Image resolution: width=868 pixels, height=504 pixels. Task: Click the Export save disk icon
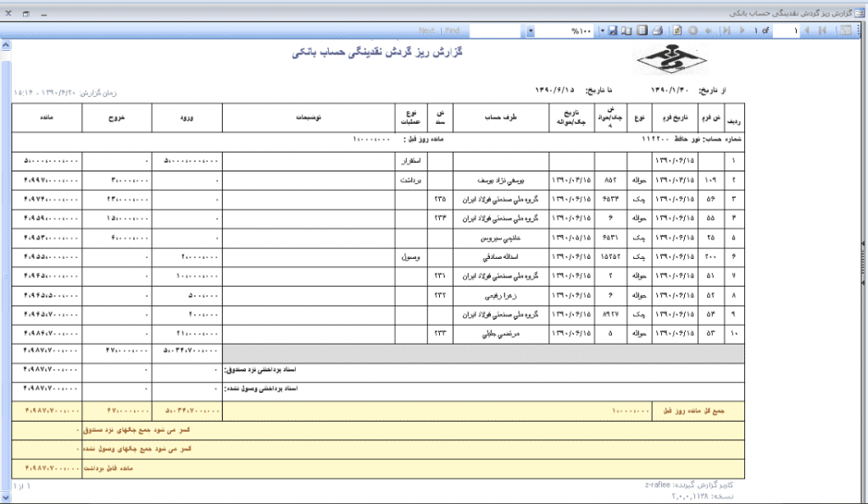[610, 31]
